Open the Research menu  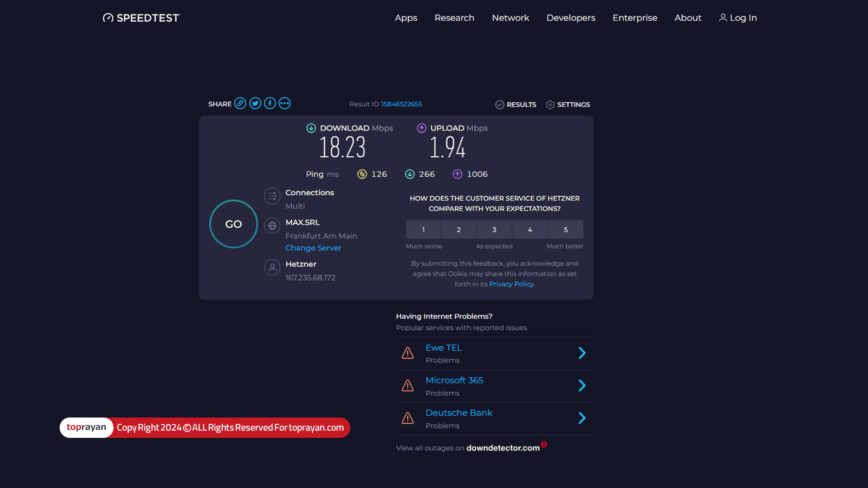click(x=454, y=18)
